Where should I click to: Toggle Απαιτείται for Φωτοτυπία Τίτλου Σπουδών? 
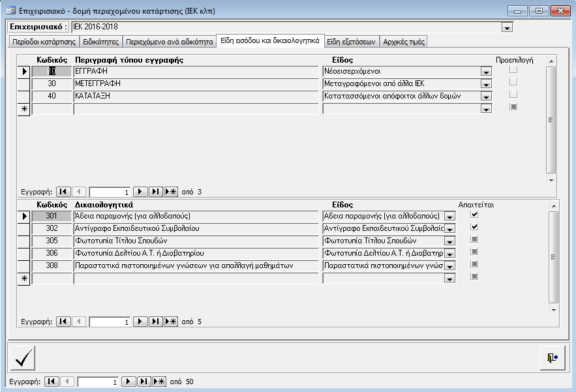click(475, 239)
